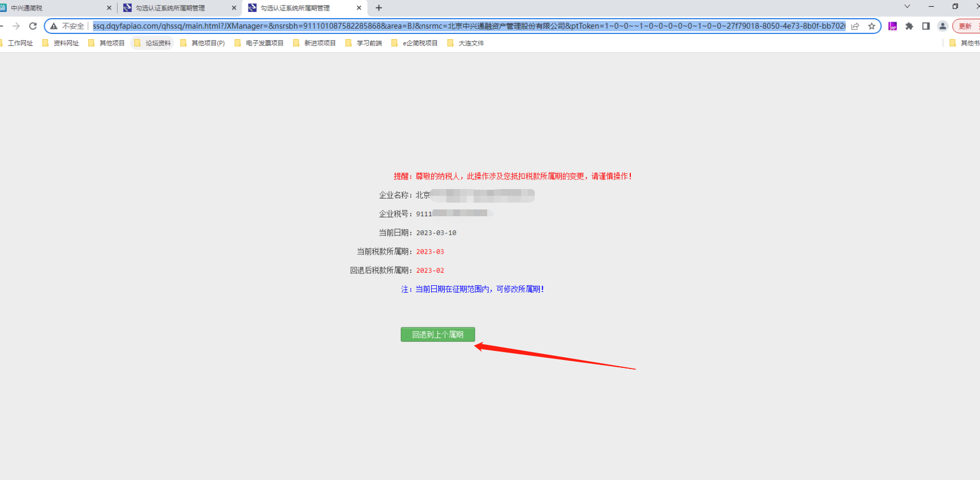980x480 pixels.
Task: Open the 学习前端 bookmark folder
Action: click(x=364, y=43)
